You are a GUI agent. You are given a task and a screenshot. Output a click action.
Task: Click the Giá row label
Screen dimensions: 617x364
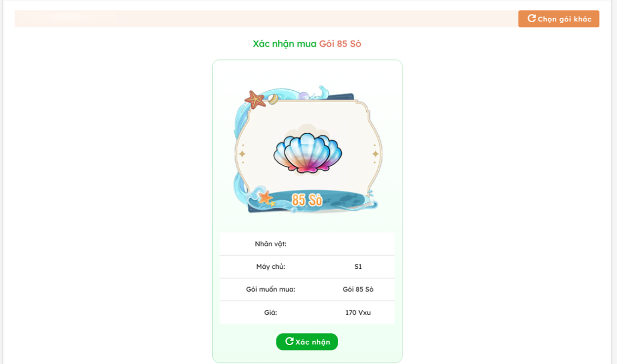[x=270, y=313]
